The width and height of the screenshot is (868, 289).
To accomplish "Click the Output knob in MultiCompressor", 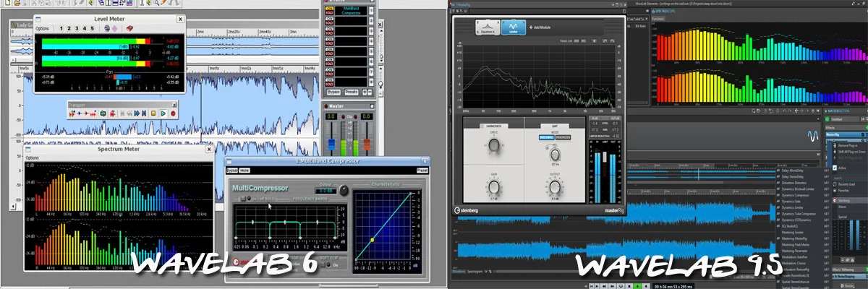I will point(343,190).
